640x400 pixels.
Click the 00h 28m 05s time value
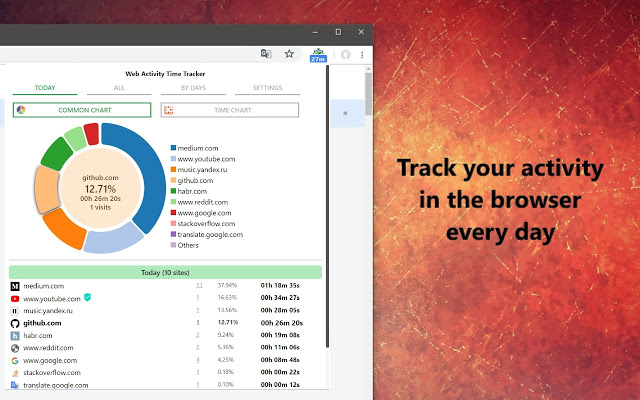280,310
